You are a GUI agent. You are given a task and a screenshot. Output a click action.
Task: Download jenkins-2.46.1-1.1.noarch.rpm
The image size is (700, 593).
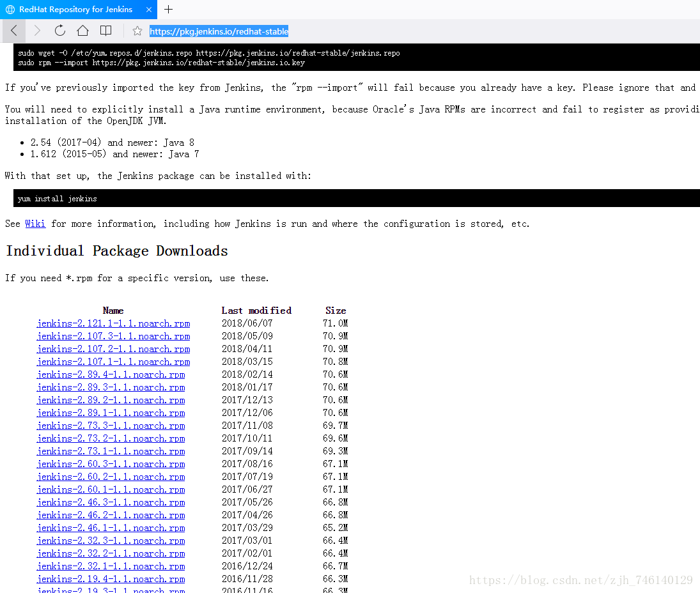111,528
